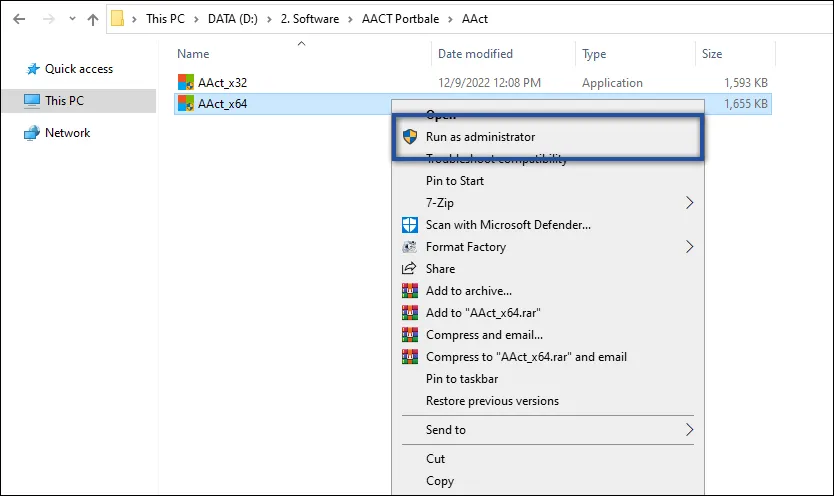Screen dimensions: 834x496
Task: Click the Network icon in sidebar
Action: click(32, 133)
